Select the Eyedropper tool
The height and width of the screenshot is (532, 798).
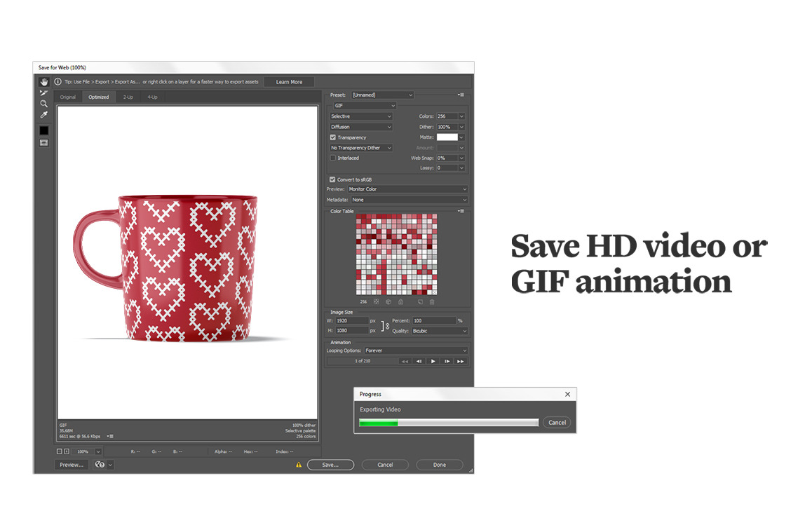click(43, 115)
